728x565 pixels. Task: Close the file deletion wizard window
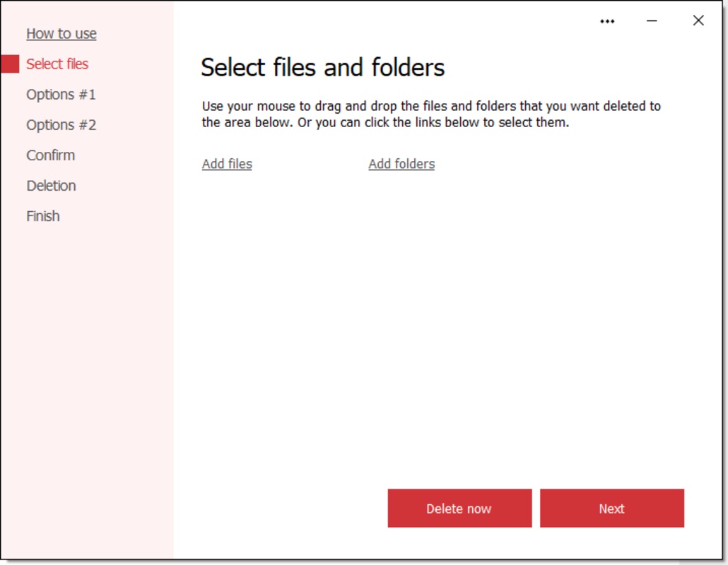tap(698, 20)
